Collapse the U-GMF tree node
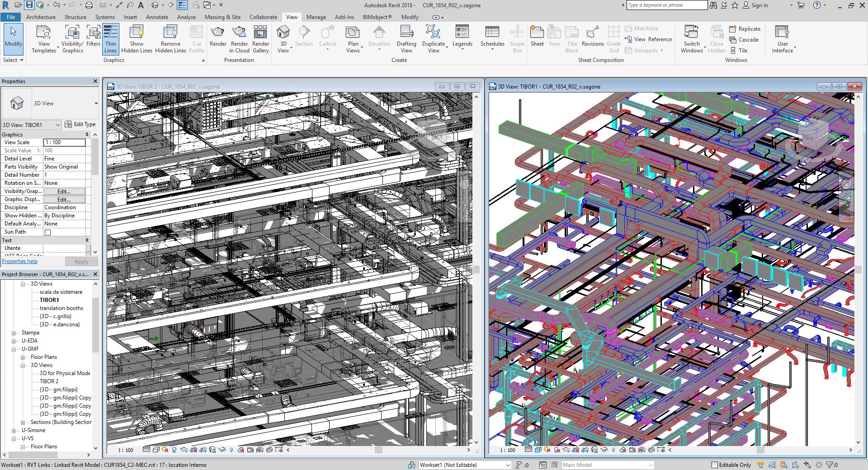The image size is (868, 470). tap(14, 349)
